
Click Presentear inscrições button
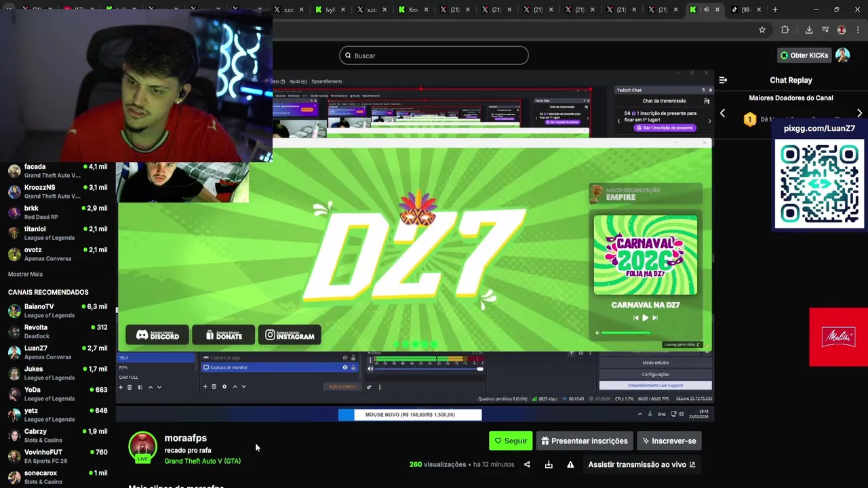click(585, 441)
